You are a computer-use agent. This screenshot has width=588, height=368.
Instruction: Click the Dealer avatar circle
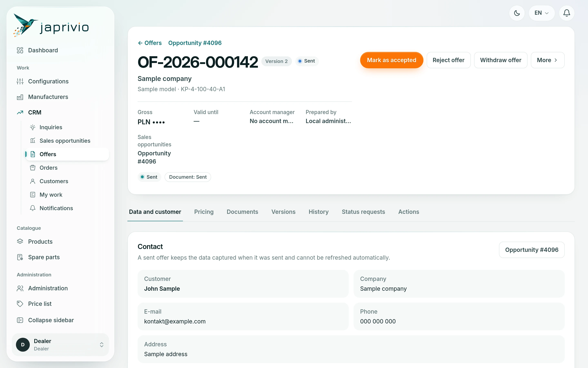[x=23, y=345]
